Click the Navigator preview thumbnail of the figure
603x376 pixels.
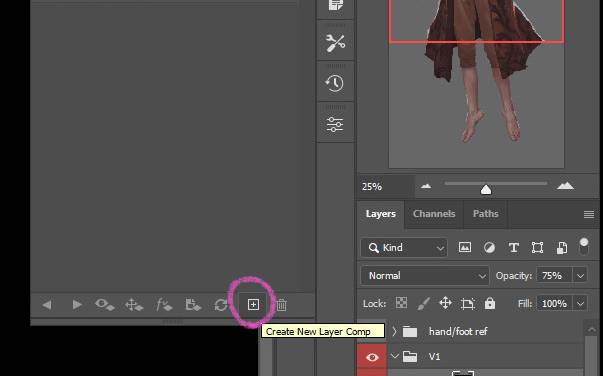tap(476, 84)
